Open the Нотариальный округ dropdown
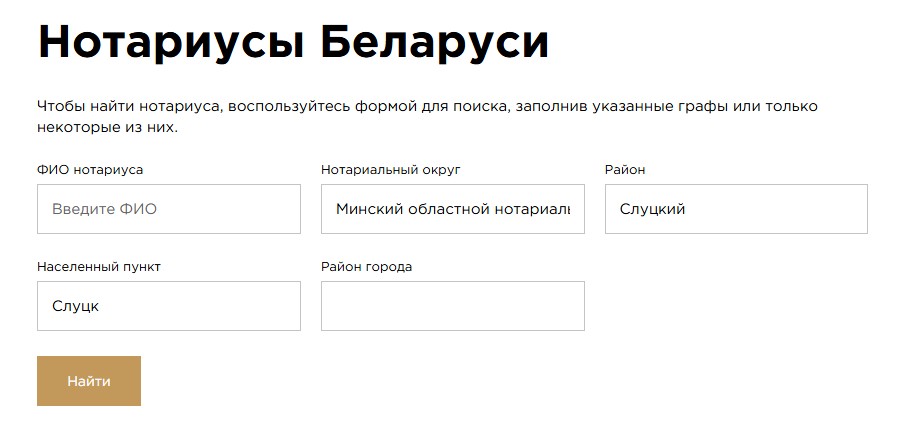This screenshot has width=908, height=436. pyautogui.click(x=452, y=209)
